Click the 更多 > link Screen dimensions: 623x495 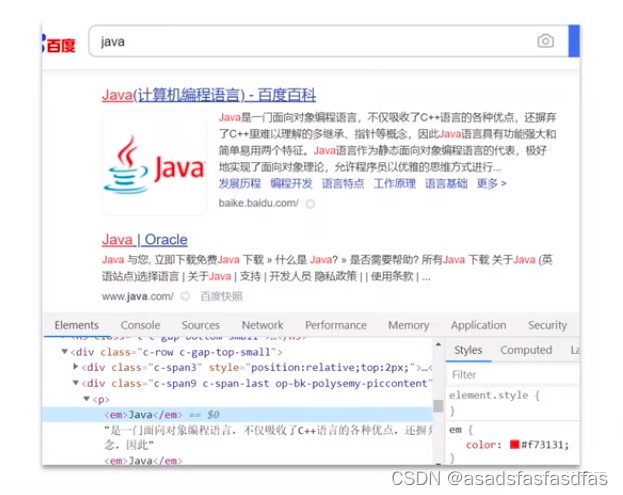click(491, 183)
